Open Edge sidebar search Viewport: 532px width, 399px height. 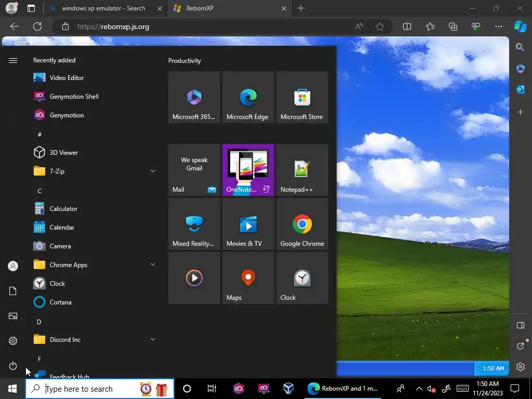520,47
